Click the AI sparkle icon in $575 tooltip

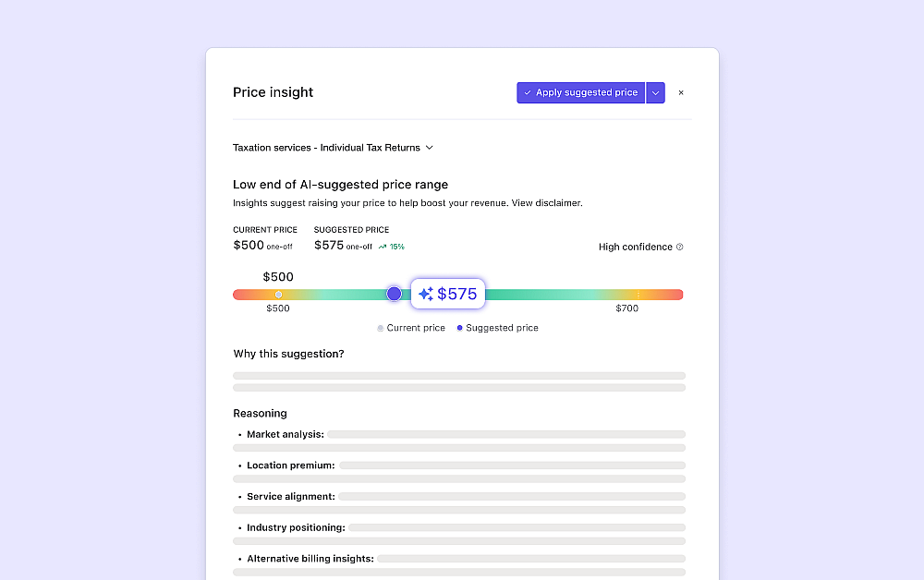(x=426, y=294)
